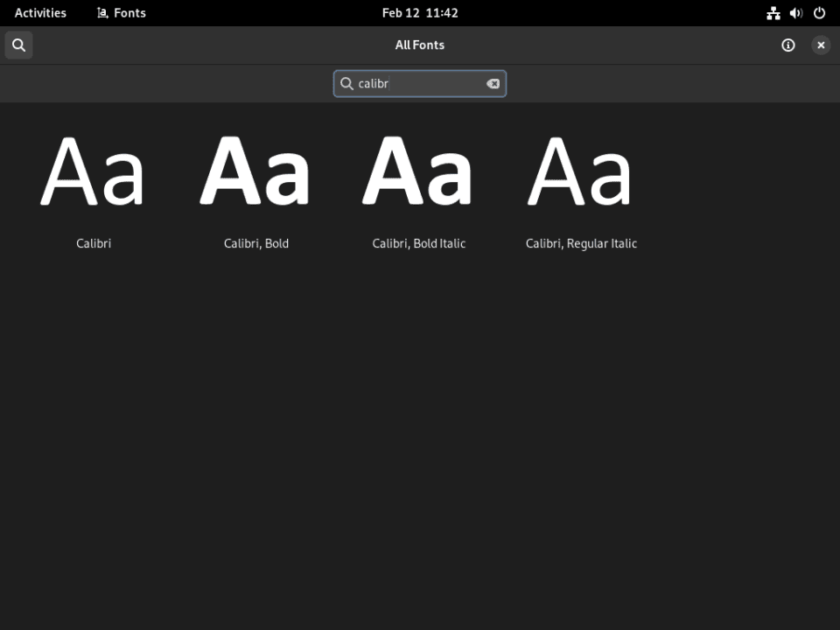Click the Calibri font name label
This screenshot has height=630, width=840.
click(94, 243)
